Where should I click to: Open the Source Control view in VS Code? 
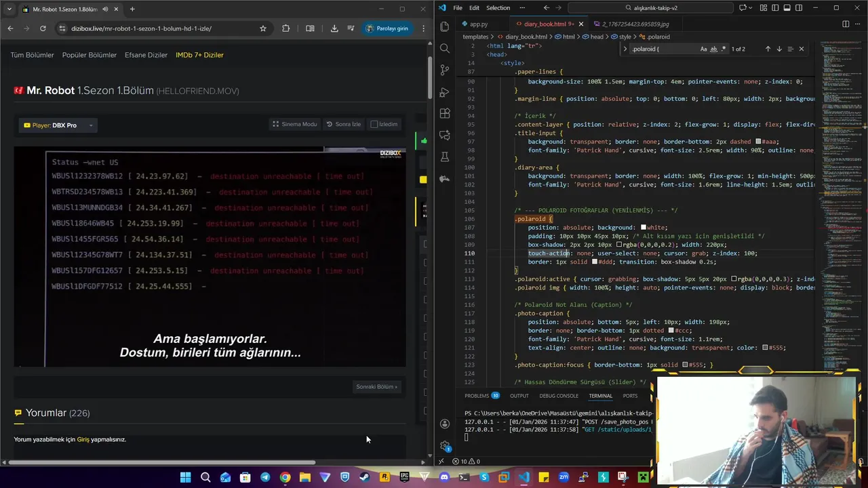(x=445, y=70)
